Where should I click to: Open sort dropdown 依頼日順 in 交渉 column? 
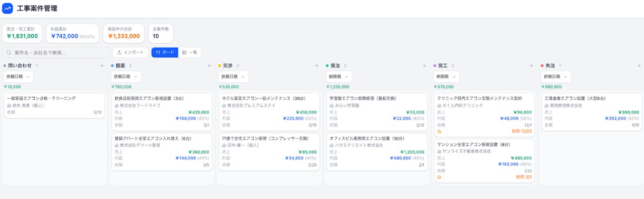click(233, 77)
